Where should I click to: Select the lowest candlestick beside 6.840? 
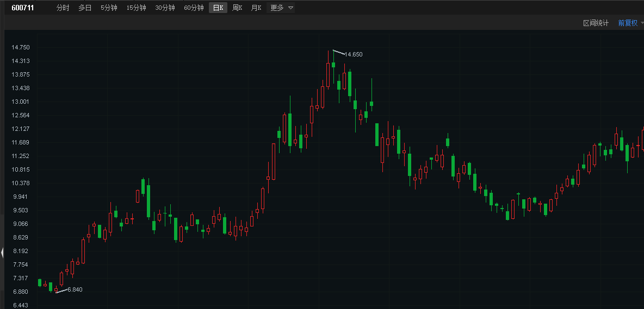coord(56,289)
